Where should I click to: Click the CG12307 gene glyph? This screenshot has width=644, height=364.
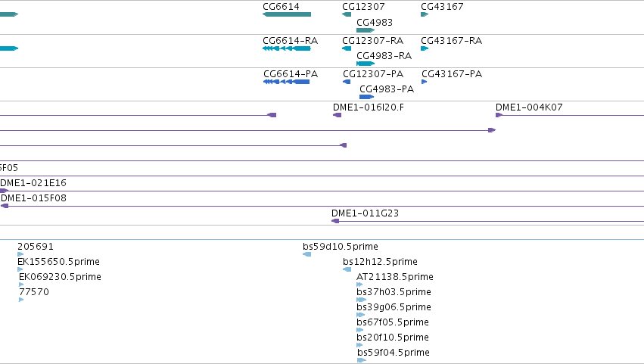tap(347, 14)
